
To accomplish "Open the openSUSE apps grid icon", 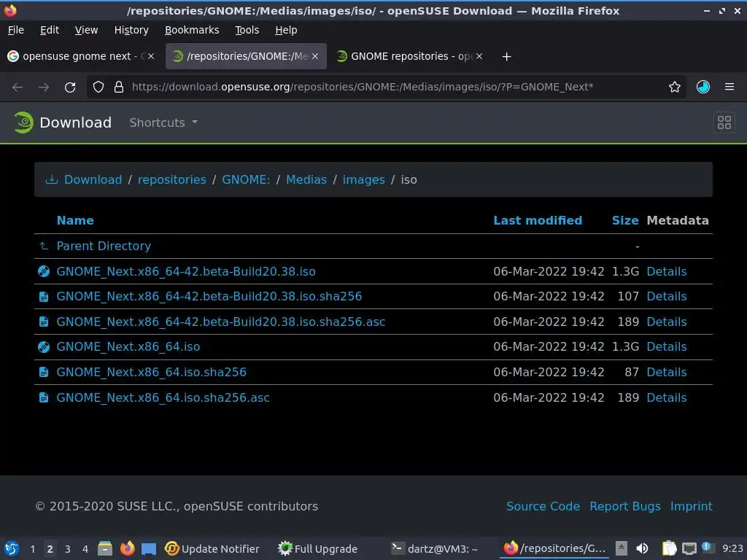I will tap(724, 122).
